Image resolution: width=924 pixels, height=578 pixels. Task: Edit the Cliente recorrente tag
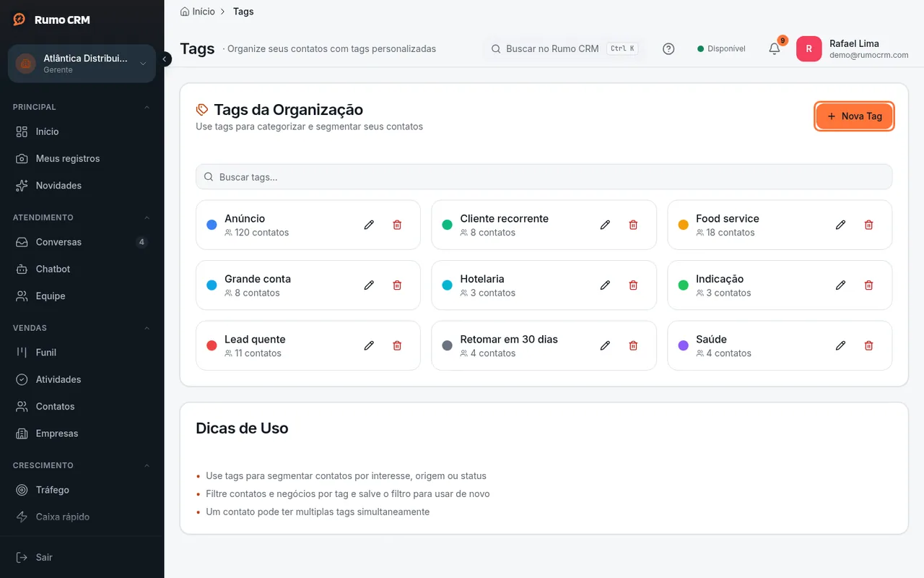click(605, 225)
